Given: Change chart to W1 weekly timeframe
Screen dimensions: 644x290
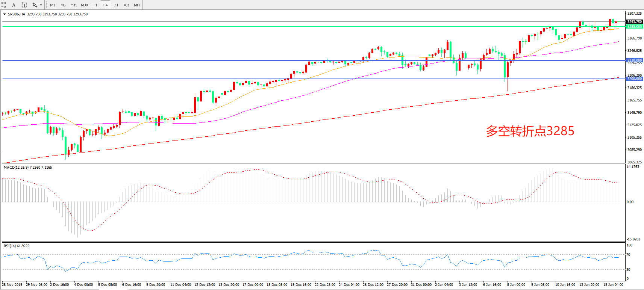Looking at the screenshot, I should click(x=127, y=5).
